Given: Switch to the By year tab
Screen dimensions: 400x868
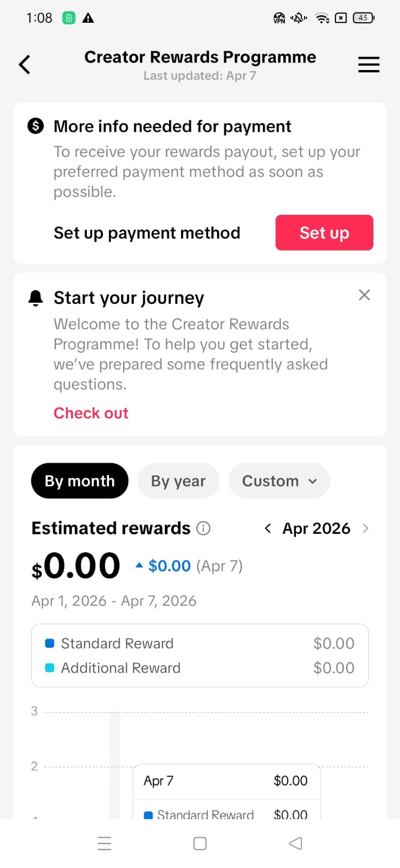Looking at the screenshot, I should pos(178,481).
